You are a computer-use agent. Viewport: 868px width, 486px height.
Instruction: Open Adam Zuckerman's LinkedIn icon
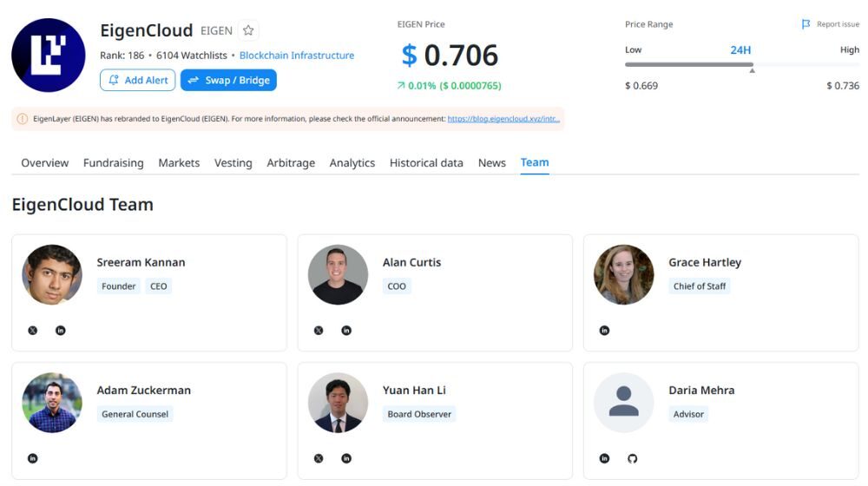tap(33, 458)
